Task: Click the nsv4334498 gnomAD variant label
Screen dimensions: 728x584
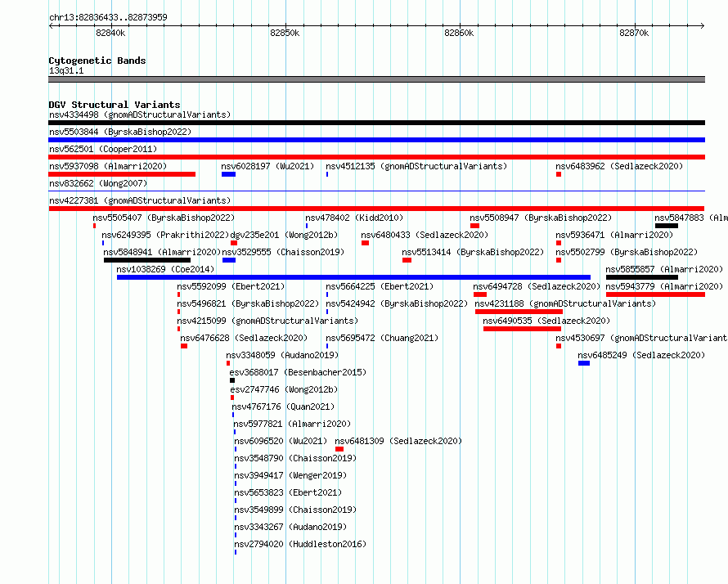Action: coord(140,115)
